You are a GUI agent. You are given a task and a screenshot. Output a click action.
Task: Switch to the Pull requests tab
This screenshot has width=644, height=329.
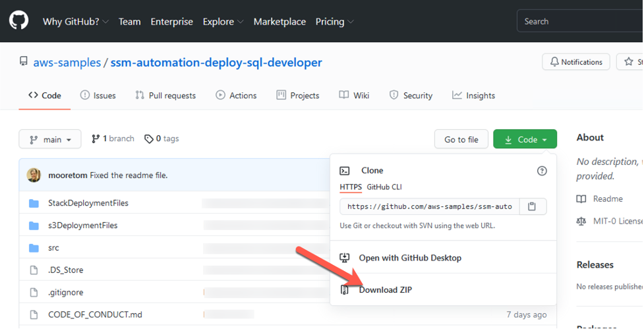pyautogui.click(x=165, y=96)
